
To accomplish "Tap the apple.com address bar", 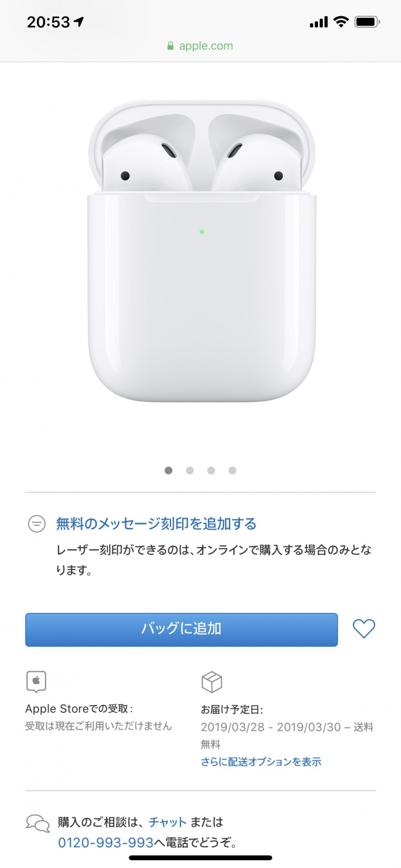I will [200, 46].
